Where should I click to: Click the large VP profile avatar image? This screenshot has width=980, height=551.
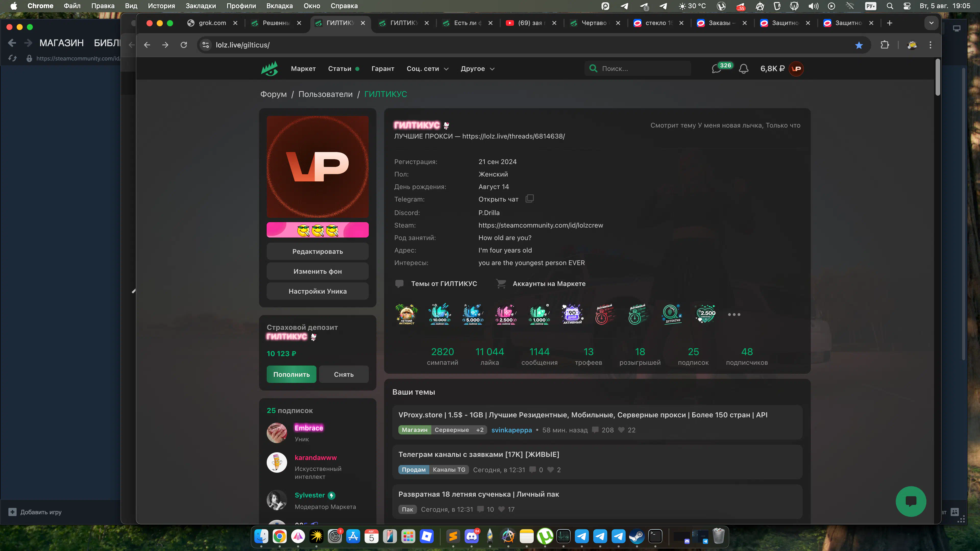point(318,167)
